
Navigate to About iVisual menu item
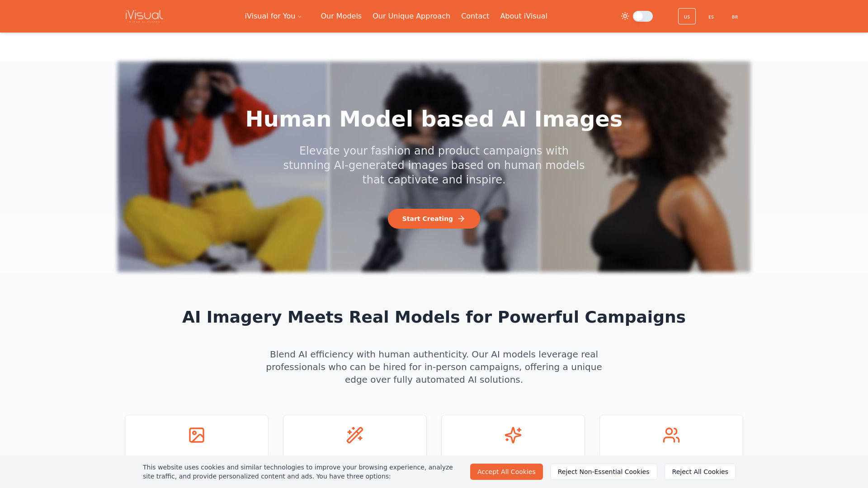(x=524, y=16)
